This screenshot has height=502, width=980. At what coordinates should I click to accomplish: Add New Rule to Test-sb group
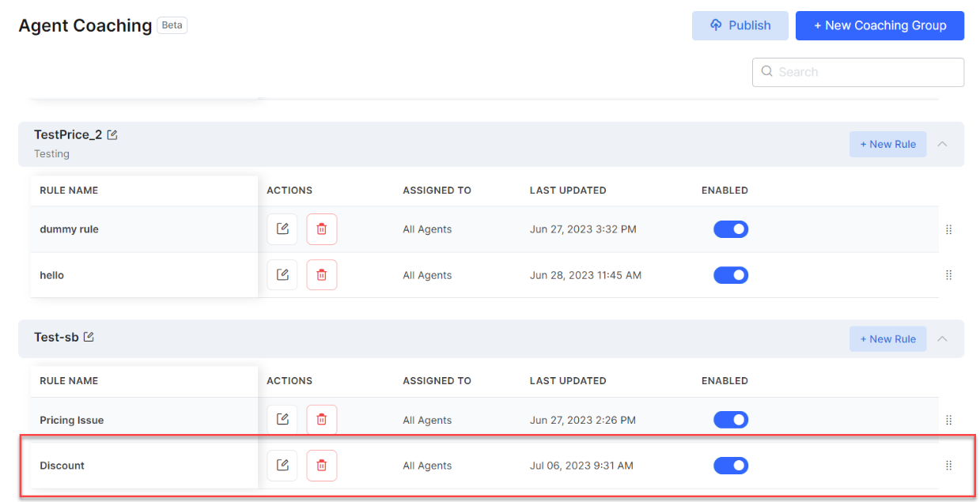(887, 339)
